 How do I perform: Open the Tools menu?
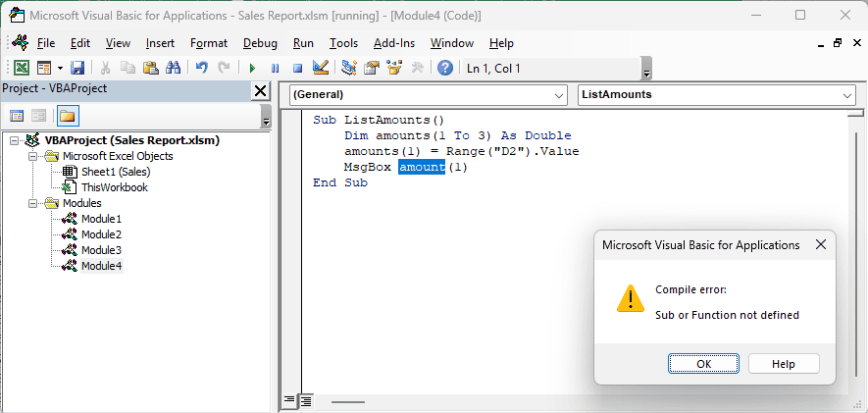343,43
